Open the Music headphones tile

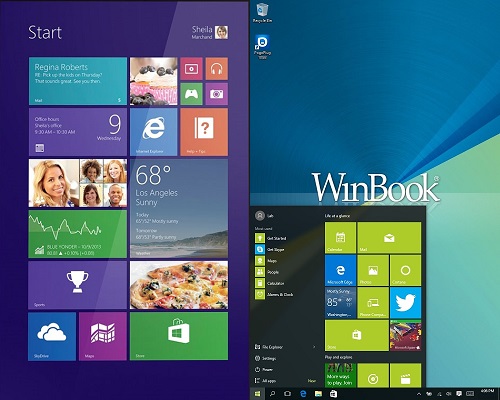click(x=217, y=69)
